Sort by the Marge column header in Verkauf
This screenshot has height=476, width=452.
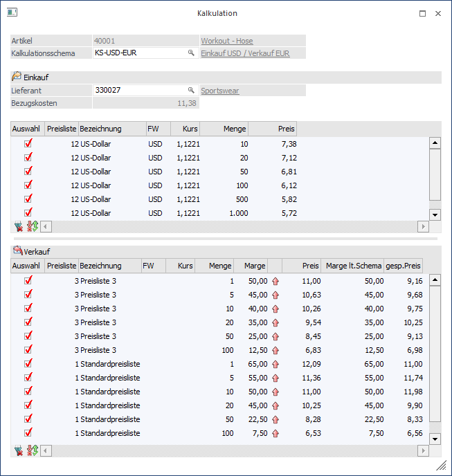(250, 266)
